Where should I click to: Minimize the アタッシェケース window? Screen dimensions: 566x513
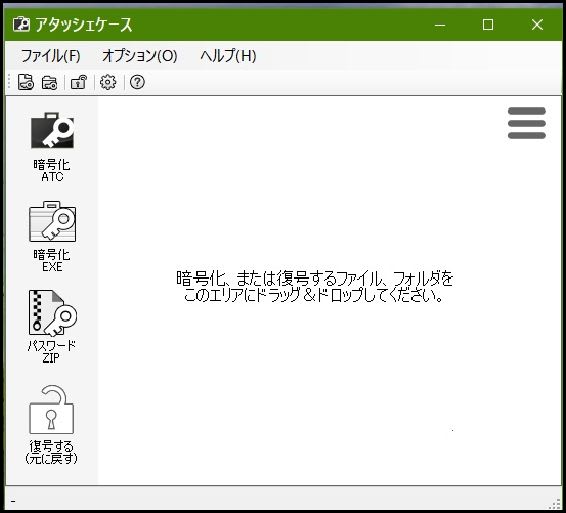point(440,25)
